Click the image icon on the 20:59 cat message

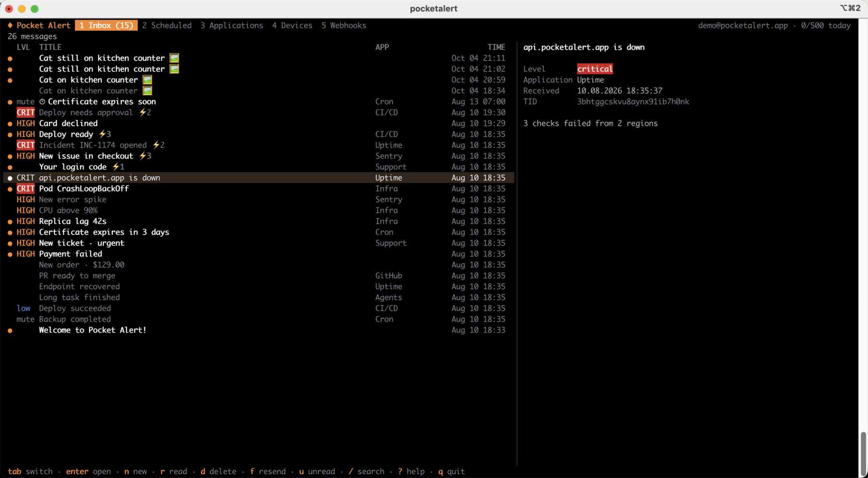point(148,80)
